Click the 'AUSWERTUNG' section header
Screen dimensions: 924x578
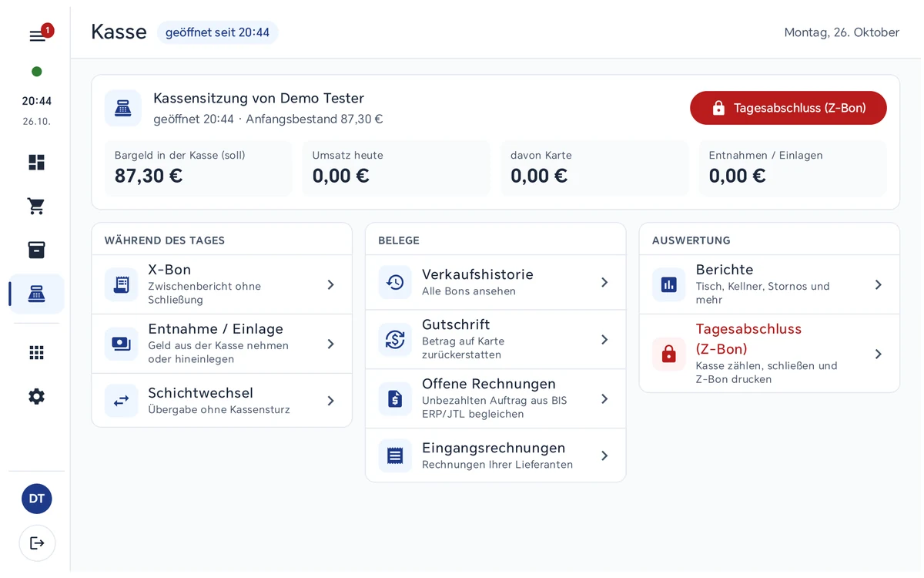point(691,240)
